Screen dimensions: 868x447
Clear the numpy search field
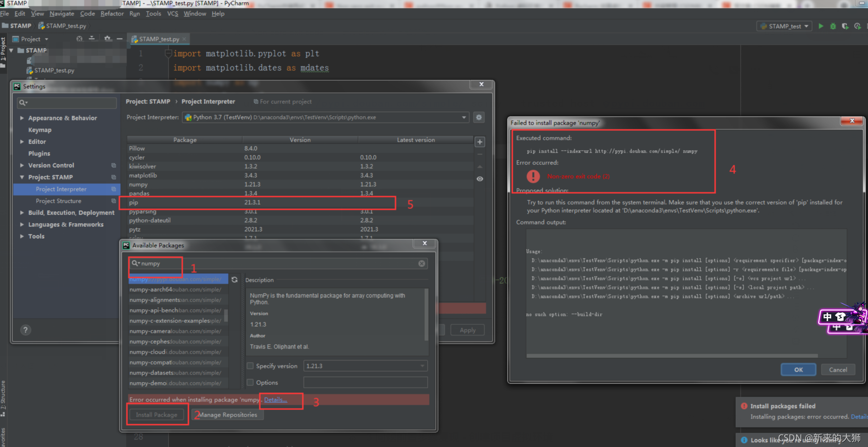422,264
